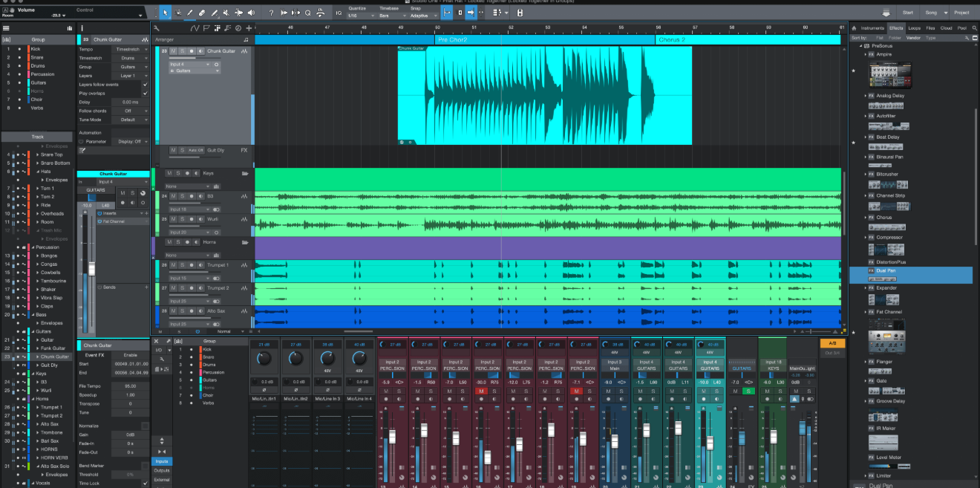Switch to the Cloud browser tab
Image resolution: width=980 pixels, height=488 pixels.
tap(946, 28)
